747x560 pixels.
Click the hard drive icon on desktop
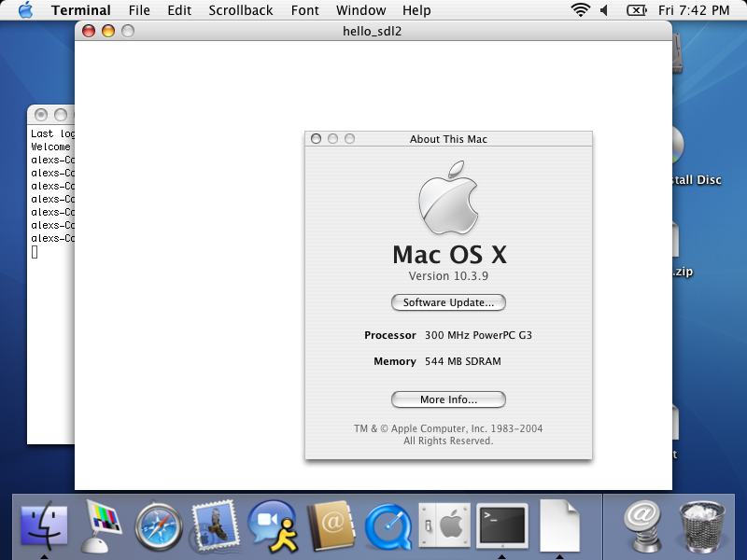678,53
